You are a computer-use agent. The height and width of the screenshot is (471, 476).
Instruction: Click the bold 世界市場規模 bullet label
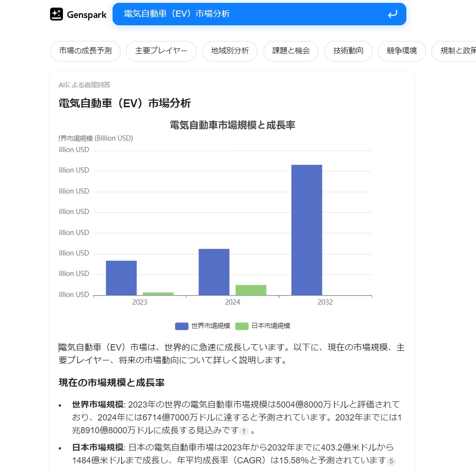[98, 405]
